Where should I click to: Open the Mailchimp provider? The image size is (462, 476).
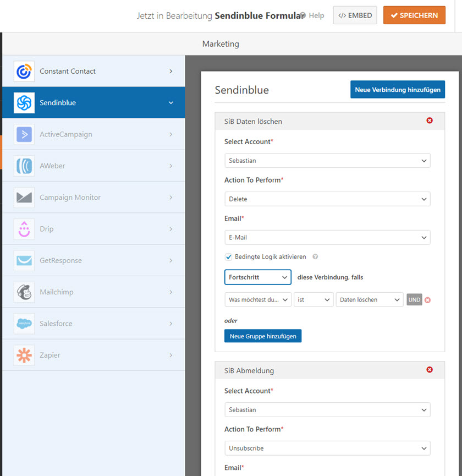coord(94,292)
